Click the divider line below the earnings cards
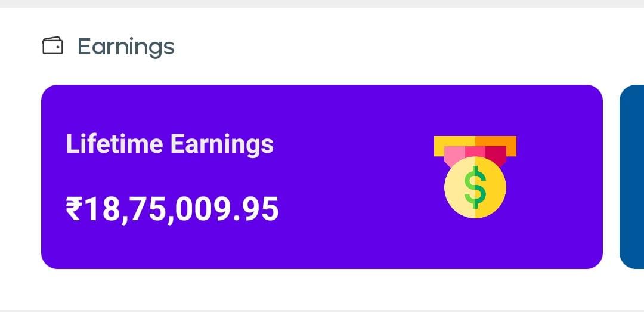The height and width of the screenshot is (312, 644). click(x=322, y=310)
